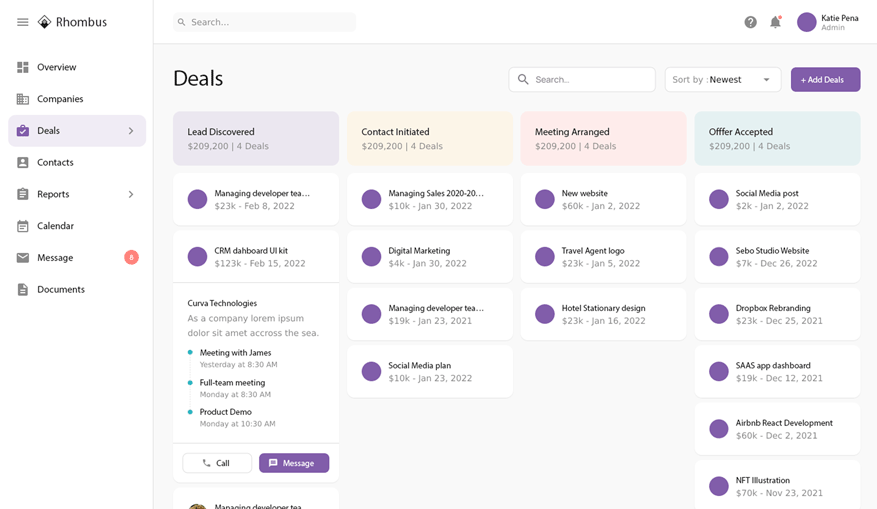Click the top bar global search field
The width and height of the screenshot is (877, 509).
[265, 22]
